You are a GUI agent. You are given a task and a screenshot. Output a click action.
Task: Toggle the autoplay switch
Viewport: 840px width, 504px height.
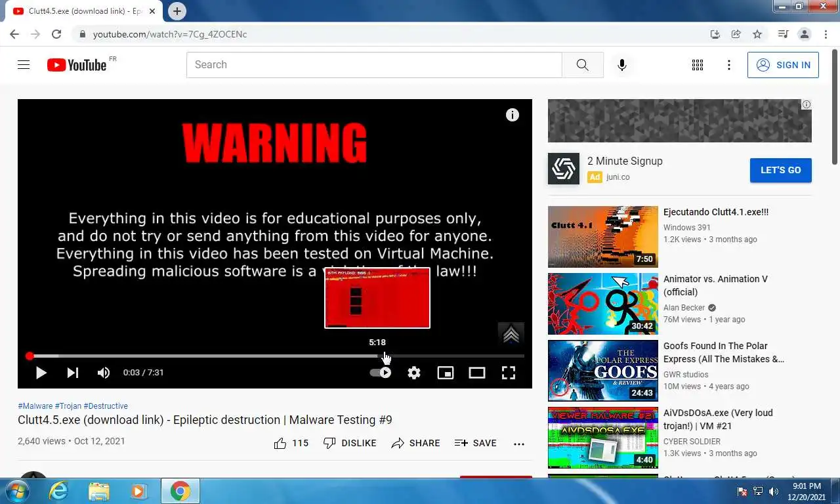381,373
